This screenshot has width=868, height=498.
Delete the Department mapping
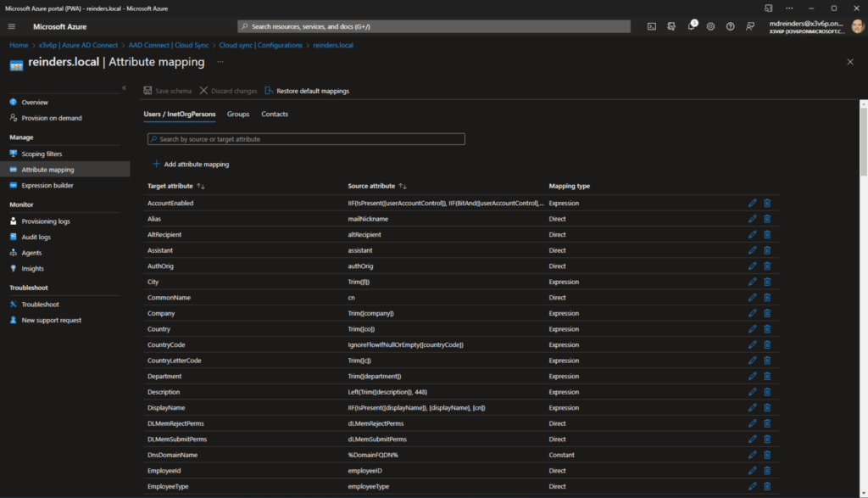(767, 376)
